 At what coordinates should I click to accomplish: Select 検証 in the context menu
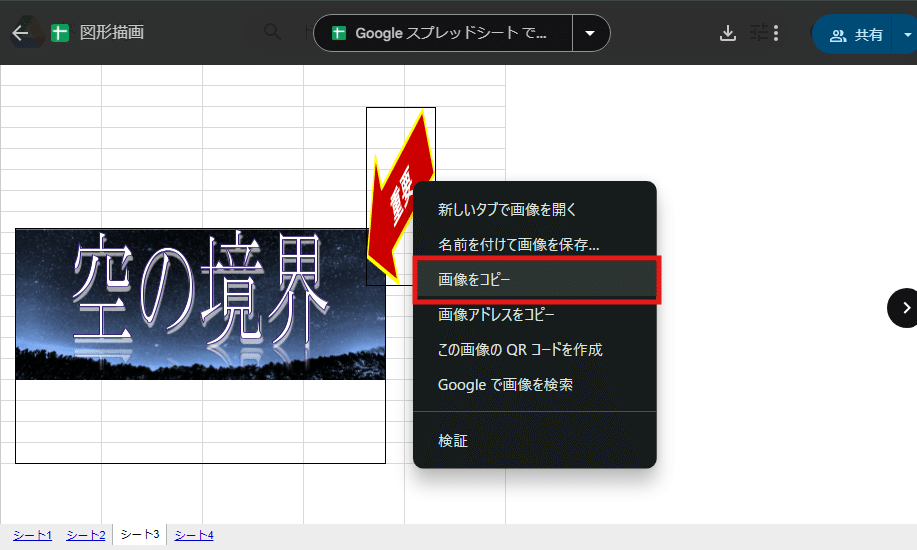[535, 441]
